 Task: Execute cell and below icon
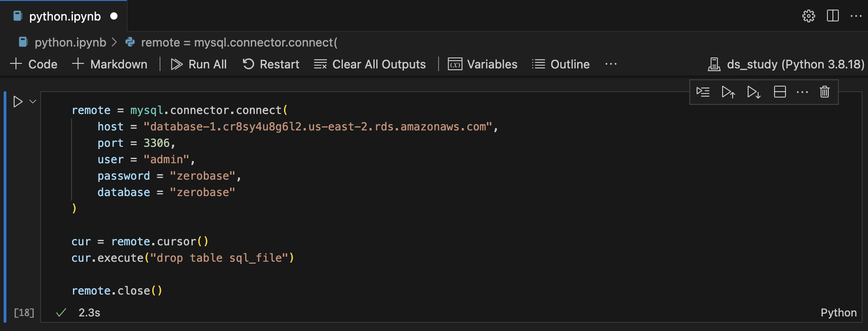[754, 92]
